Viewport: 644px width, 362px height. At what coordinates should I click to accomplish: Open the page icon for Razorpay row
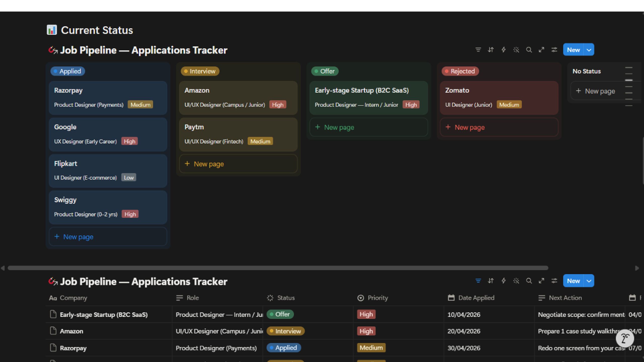pos(53,348)
